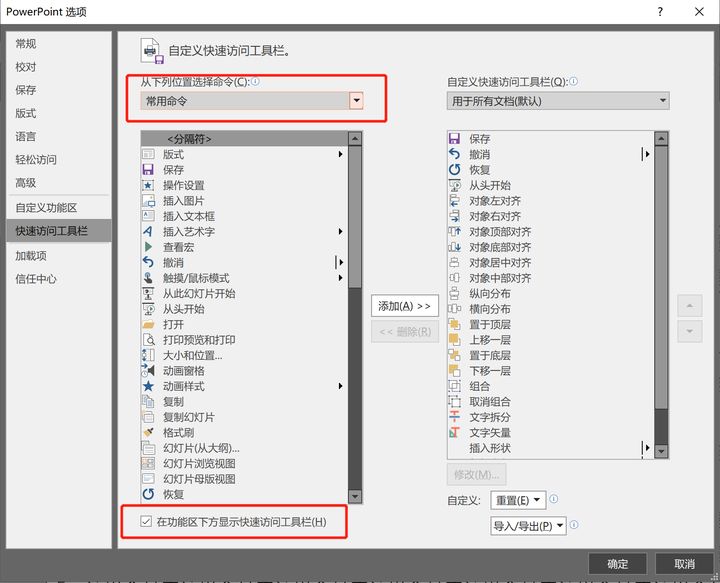Click the move down arrow button
The width and height of the screenshot is (720, 583).
(690, 331)
